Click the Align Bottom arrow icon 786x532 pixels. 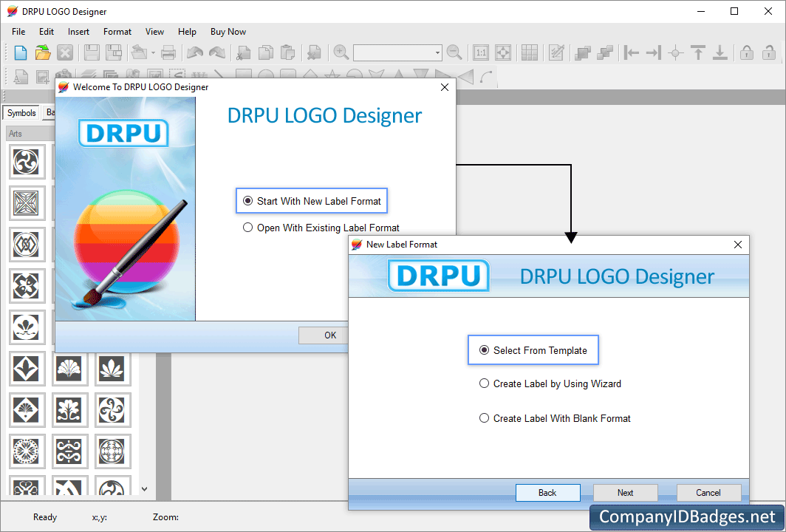tap(720, 52)
